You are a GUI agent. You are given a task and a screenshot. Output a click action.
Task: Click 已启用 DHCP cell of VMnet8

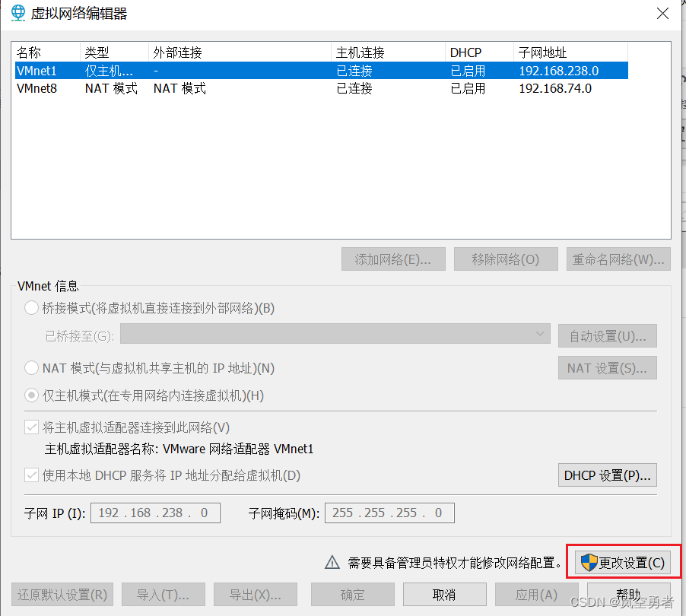coord(468,88)
